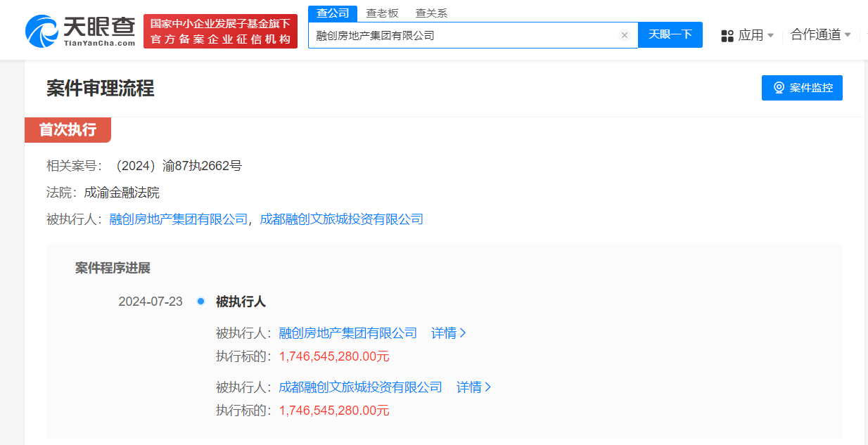Click the 案件监控 button
The width and height of the screenshot is (868, 445).
point(802,87)
